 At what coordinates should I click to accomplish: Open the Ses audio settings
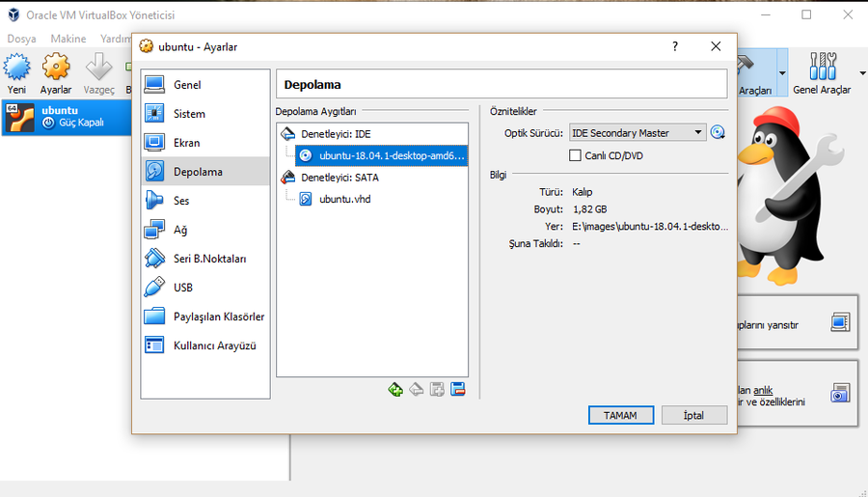pos(181,201)
